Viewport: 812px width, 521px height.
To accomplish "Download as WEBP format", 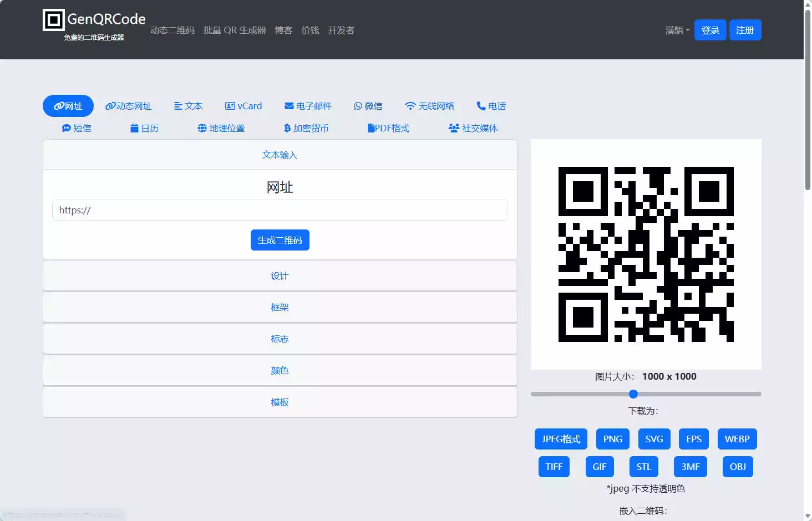I will pos(737,439).
